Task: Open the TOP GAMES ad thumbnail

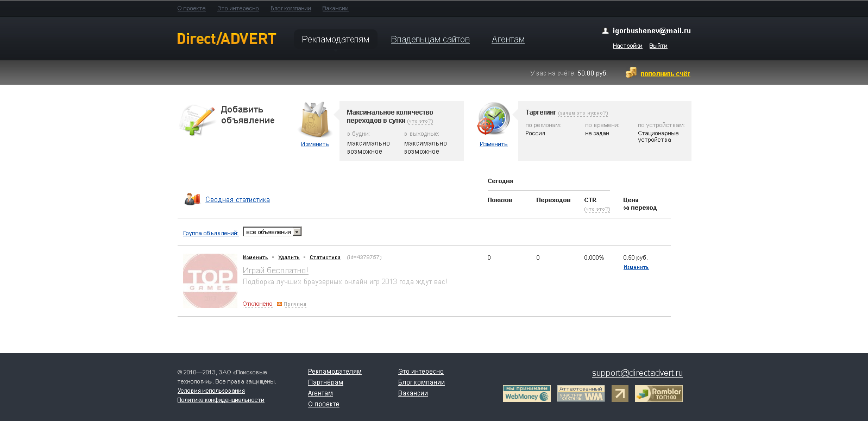Action: tap(210, 280)
